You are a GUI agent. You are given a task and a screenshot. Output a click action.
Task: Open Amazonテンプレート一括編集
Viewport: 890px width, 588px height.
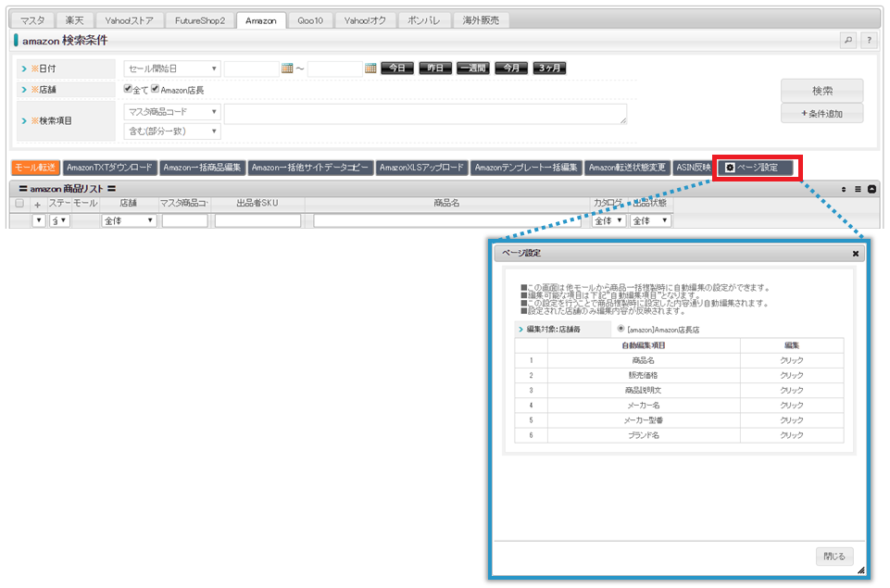(x=526, y=168)
